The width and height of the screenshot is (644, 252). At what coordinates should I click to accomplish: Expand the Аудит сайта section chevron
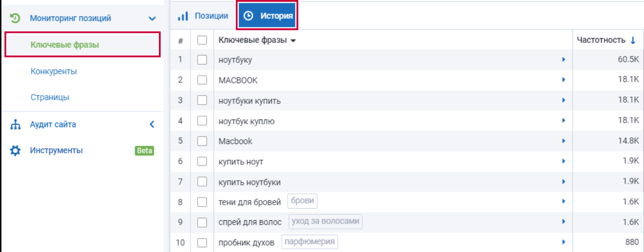pos(152,124)
